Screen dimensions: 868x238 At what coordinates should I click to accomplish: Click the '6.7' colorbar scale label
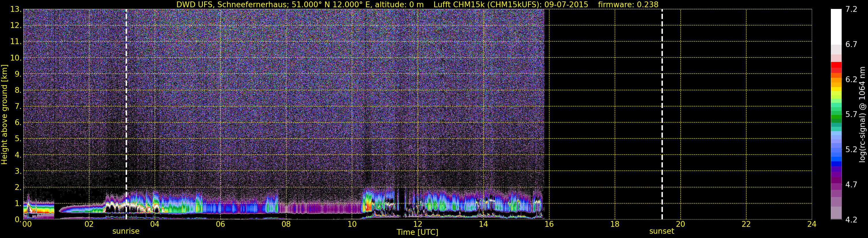(x=851, y=44)
